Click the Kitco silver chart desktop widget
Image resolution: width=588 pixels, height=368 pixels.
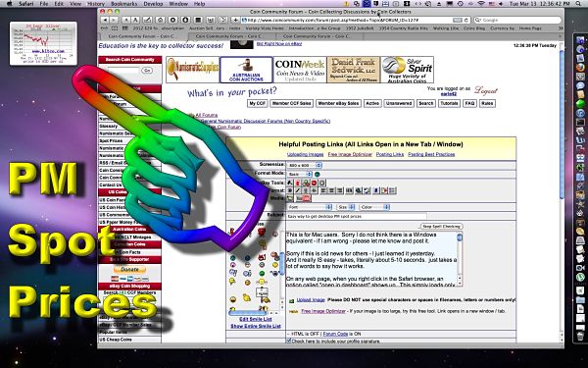(43, 43)
